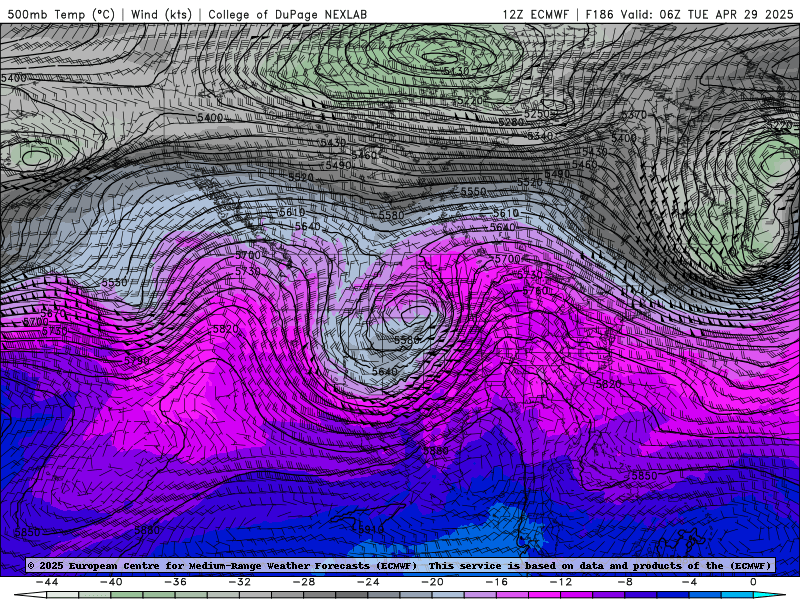The height and width of the screenshot is (600, 800).
Task: Click the -36 color scale label
Action: tap(176, 582)
